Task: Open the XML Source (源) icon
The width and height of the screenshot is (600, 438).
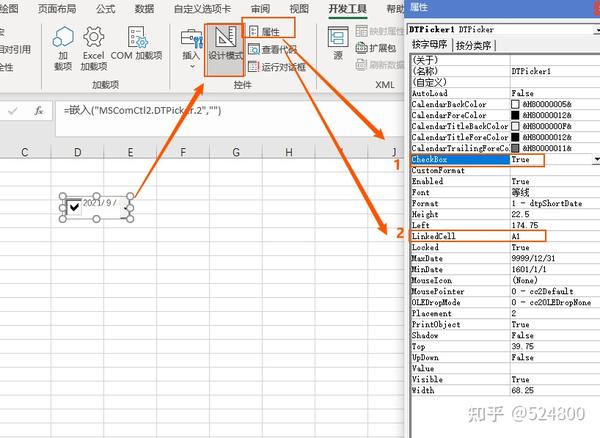Action: [x=338, y=37]
